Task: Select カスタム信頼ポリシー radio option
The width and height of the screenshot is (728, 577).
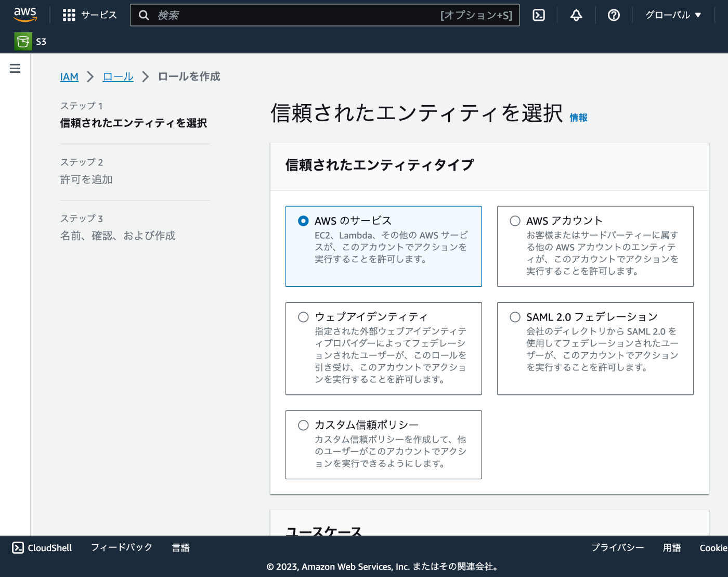Action: tap(303, 425)
